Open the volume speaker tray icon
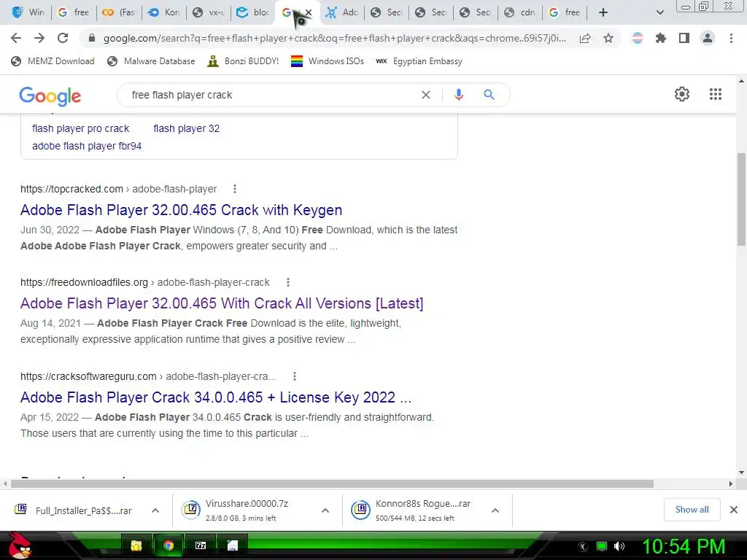Screen dimensions: 747x560 (619, 546)
